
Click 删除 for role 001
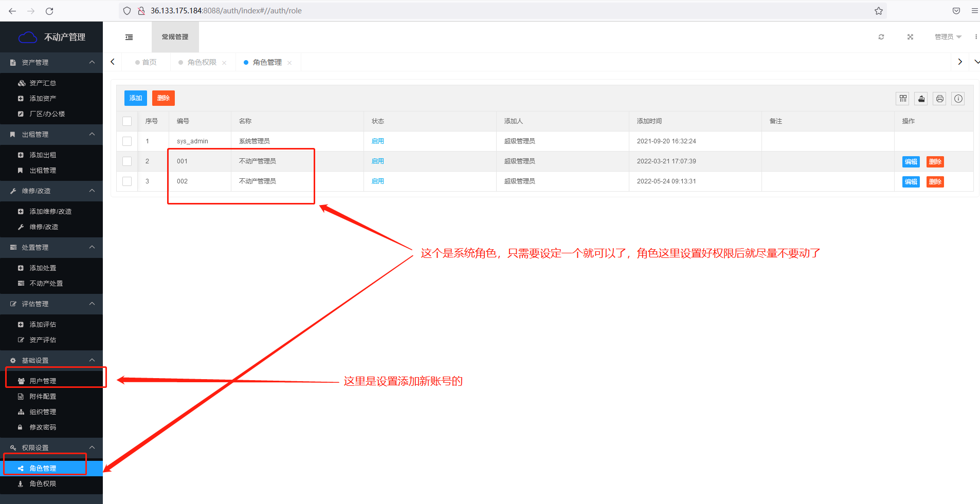[935, 162]
